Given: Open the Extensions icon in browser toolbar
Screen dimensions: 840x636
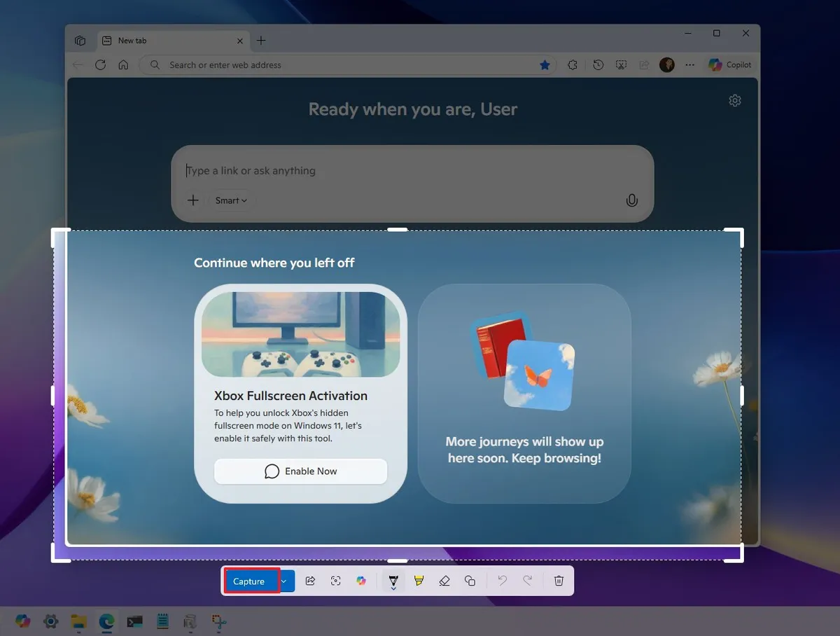Looking at the screenshot, I should click(572, 64).
